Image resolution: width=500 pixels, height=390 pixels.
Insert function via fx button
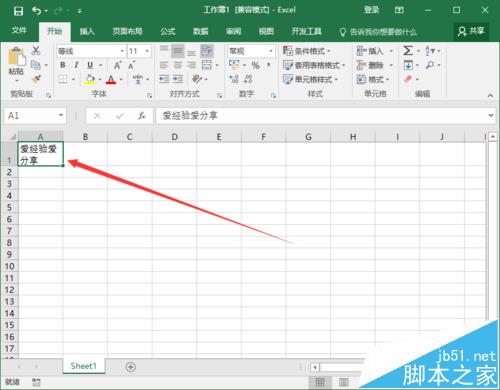tap(142, 116)
